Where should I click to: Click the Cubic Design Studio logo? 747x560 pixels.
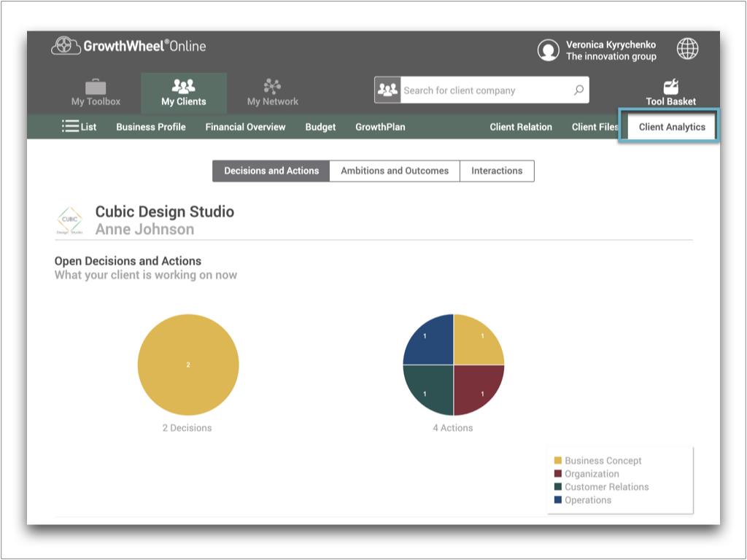click(x=69, y=220)
